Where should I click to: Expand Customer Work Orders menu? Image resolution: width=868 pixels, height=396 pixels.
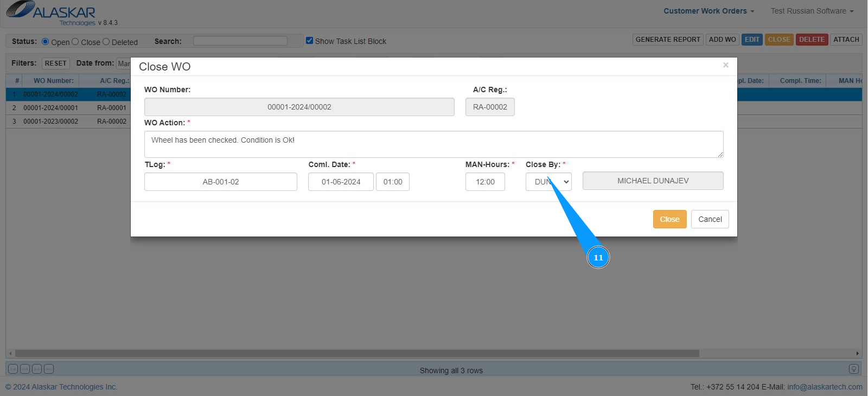[709, 11]
